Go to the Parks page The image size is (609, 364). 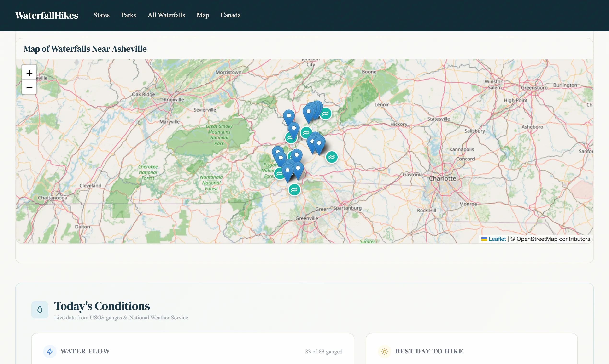[129, 15]
